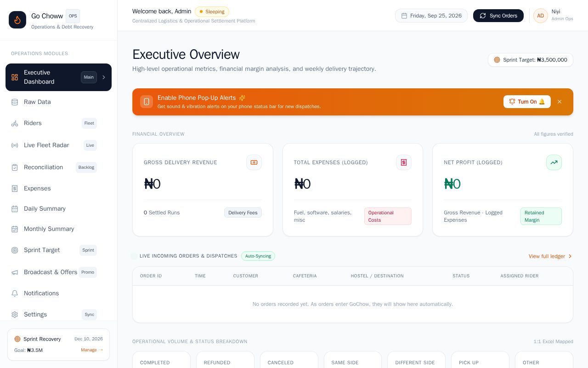
Task: Click the Monthly Summary calendar icon
Action: pos(15,229)
